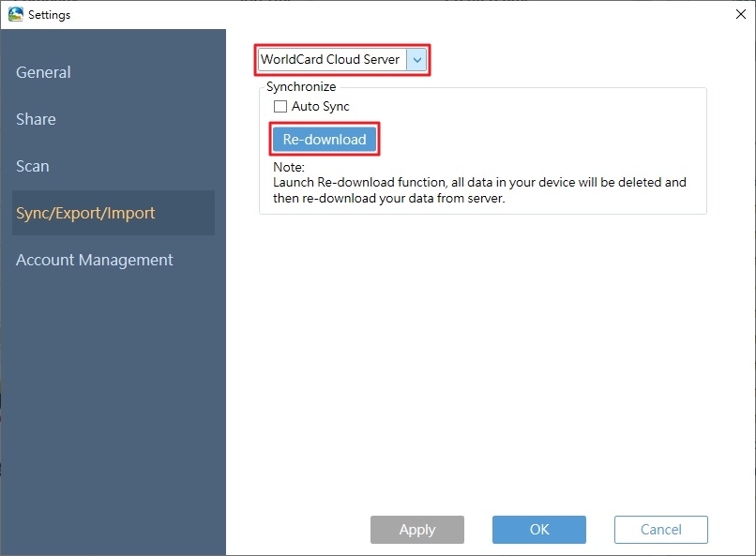
Task: Click the greyed Apply button
Action: pos(417,530)
